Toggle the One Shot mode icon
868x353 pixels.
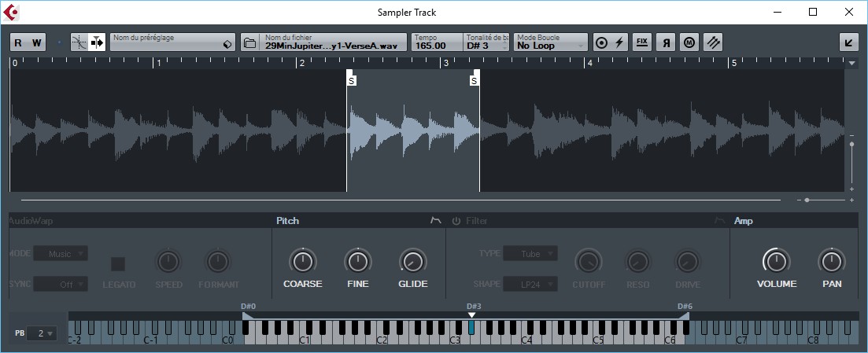point(602,42)
